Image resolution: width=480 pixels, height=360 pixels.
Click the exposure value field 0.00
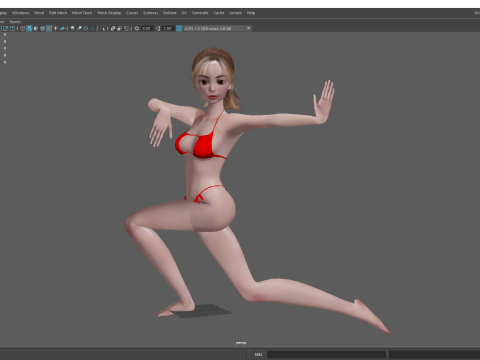point(147,28)
